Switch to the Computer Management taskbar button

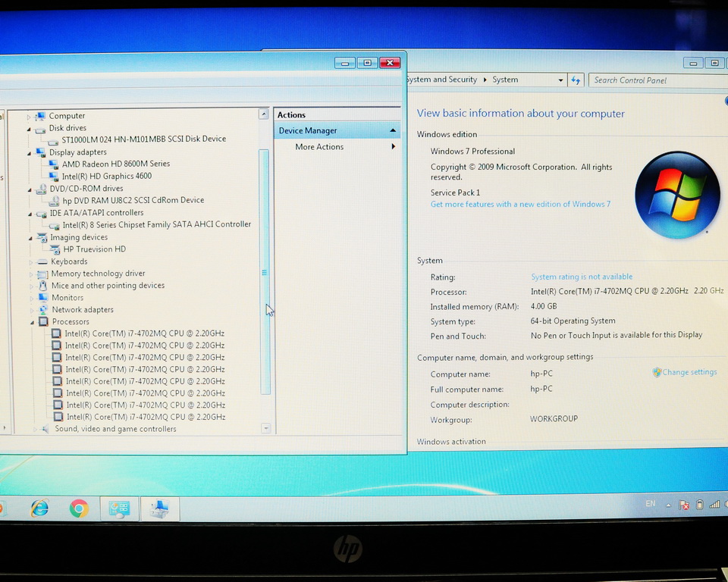pyautogui.click(x=160, y=508)
